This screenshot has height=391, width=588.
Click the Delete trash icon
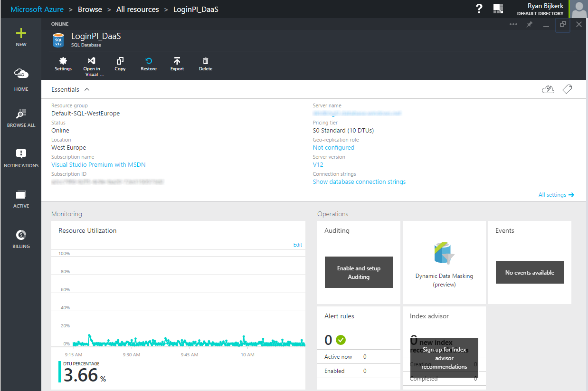[x=206, y=61]
